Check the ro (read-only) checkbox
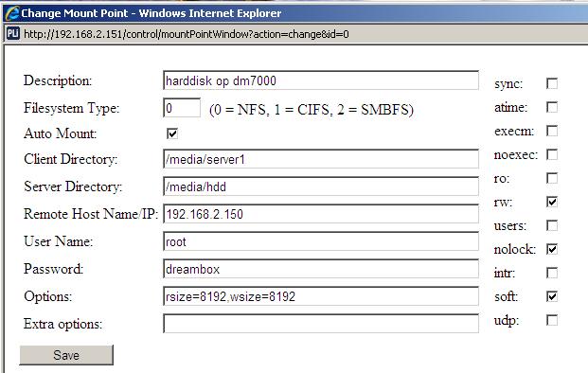The image size is (588, 373). (x=552, y=178)
